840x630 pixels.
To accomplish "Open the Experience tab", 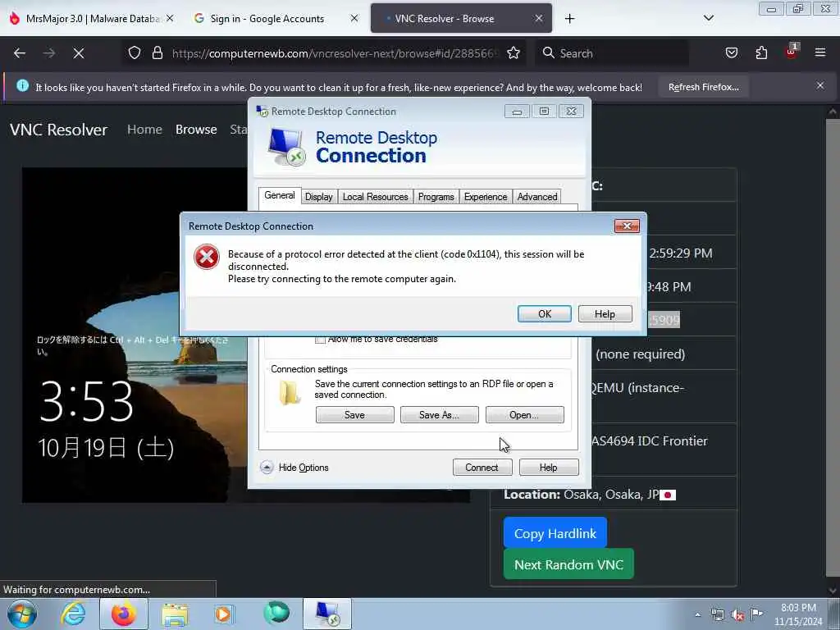I will pos(486,197).
